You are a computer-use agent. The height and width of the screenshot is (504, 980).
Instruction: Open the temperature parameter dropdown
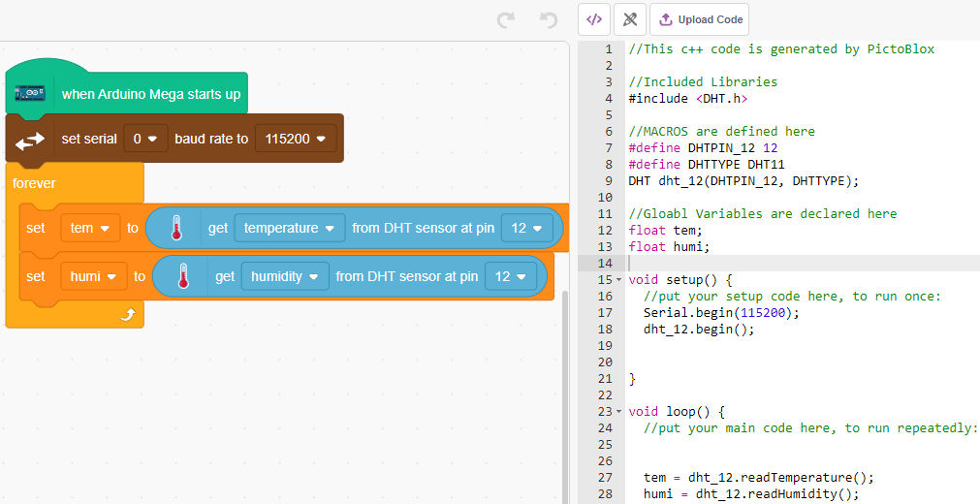[290, 228]
